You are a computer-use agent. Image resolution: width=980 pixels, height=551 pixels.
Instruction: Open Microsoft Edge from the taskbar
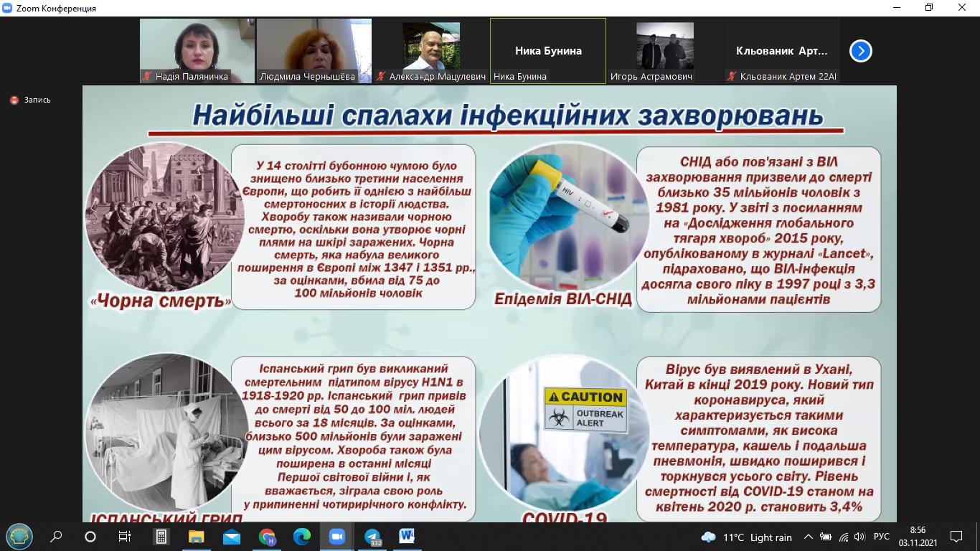(x=301, y=536)
